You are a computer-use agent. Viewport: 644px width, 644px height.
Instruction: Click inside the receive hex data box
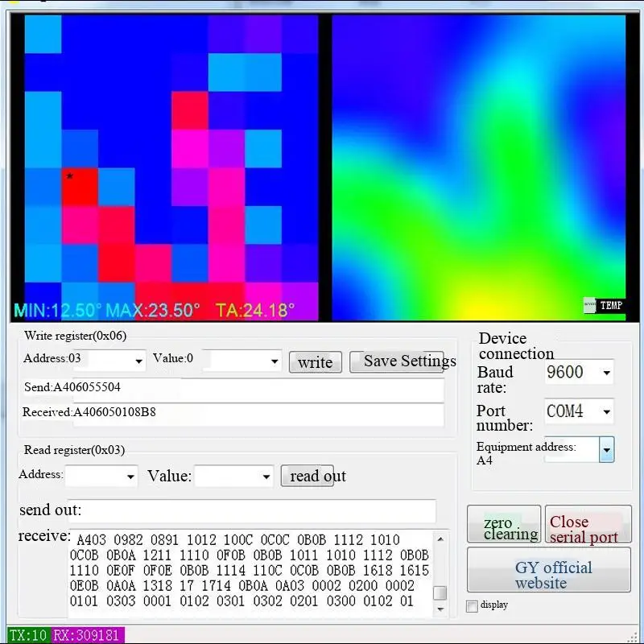coord(250,574)
